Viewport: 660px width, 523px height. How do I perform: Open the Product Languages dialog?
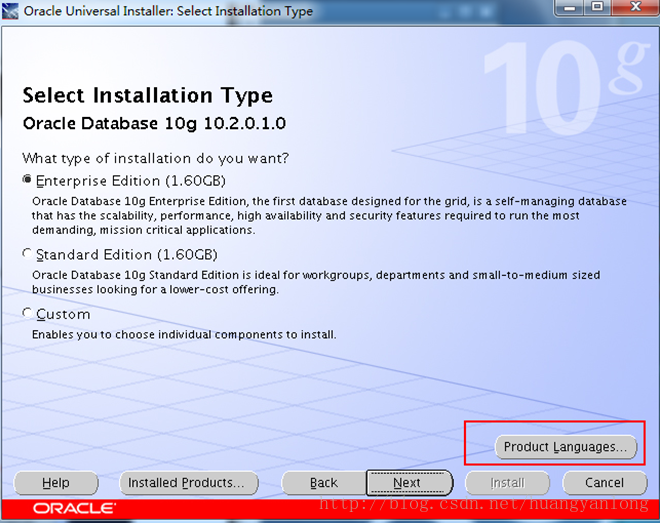[x=565, y=446]
